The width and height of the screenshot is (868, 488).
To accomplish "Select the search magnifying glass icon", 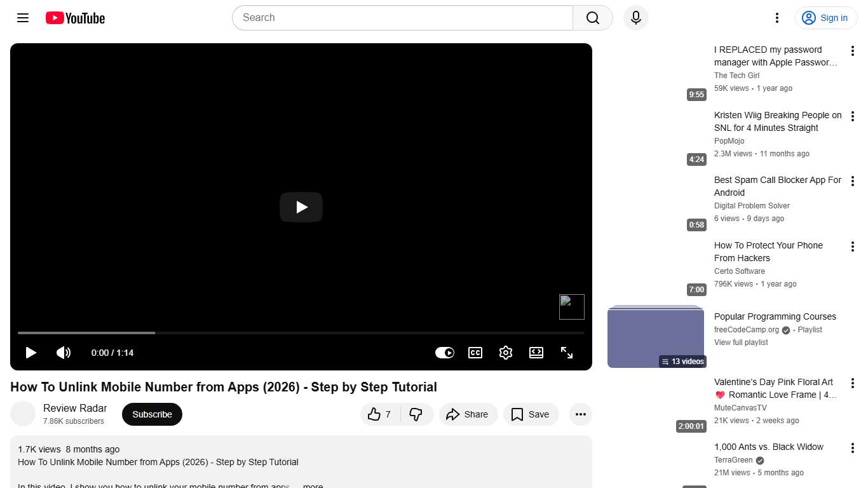I will click(592, 18).
